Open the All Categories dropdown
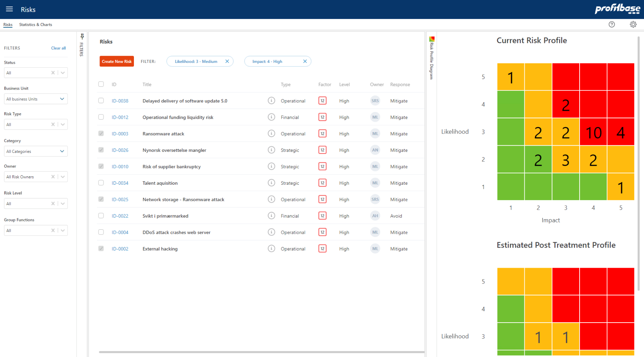Viewport: 644px width, 357px height. coord(62,151)
